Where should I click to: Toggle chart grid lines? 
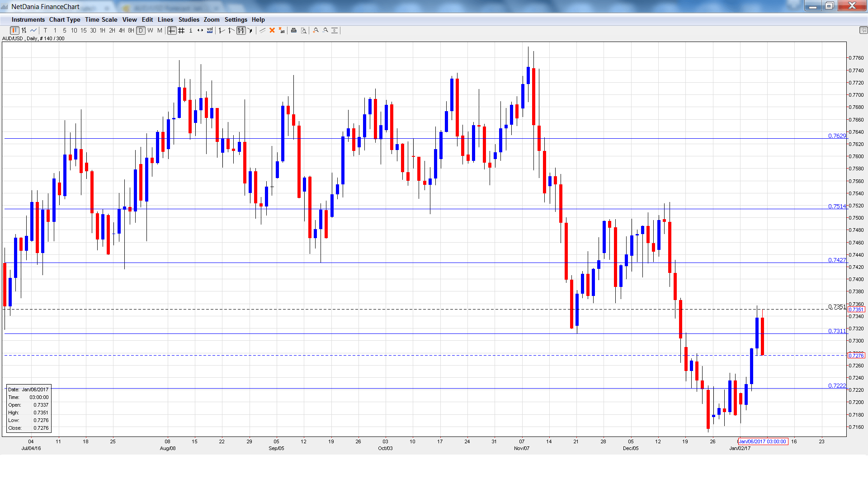pos(181,30)
